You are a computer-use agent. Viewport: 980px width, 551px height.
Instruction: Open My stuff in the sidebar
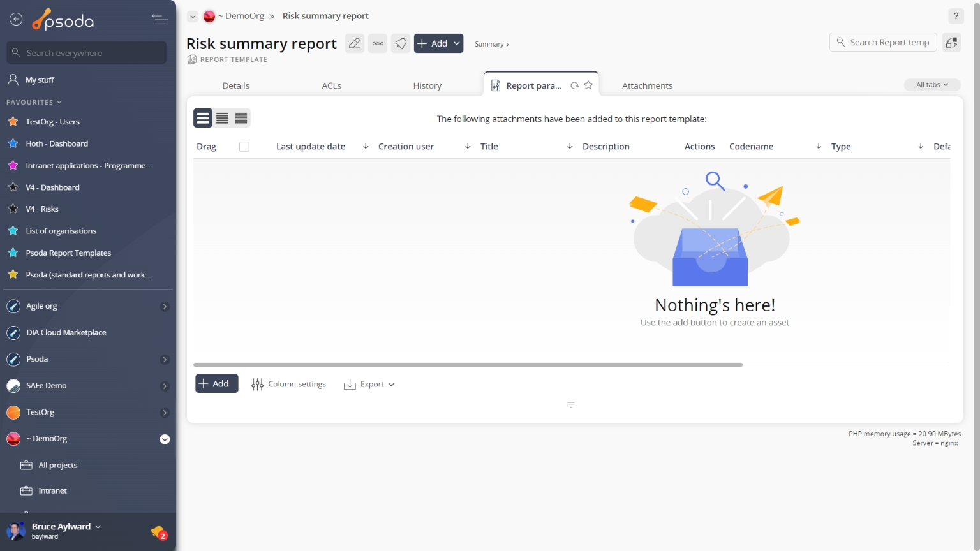40,80
